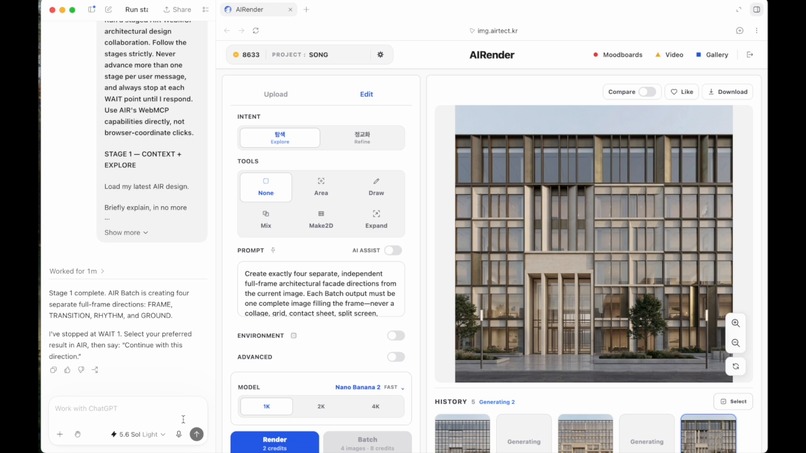This screenshot has height=453, width=806.
Task: Click the microphone icon beside PROMPT
Action: (x=273, y=250)
